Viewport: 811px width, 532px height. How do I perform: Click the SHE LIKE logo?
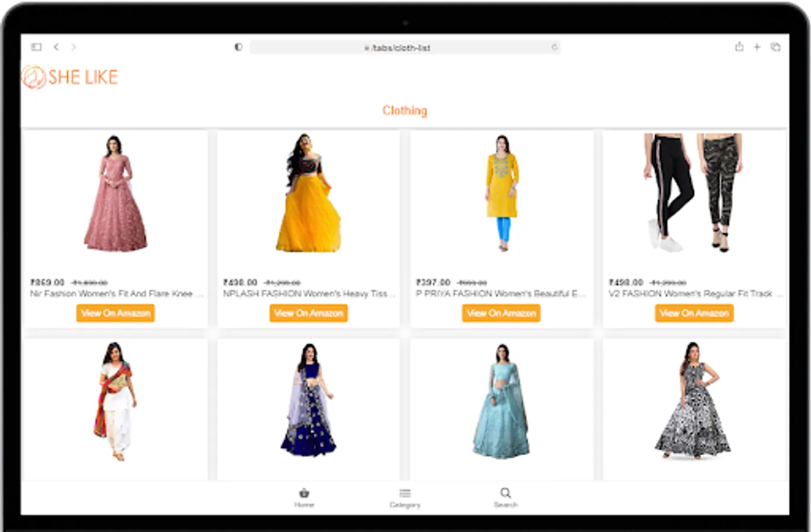click(x=70, y=77)
